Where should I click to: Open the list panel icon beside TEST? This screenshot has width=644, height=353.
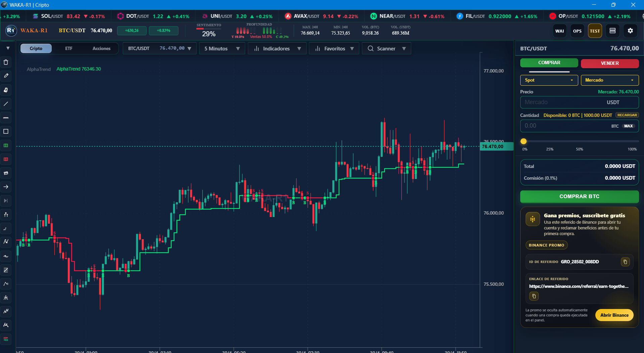[x=612, y=31]
